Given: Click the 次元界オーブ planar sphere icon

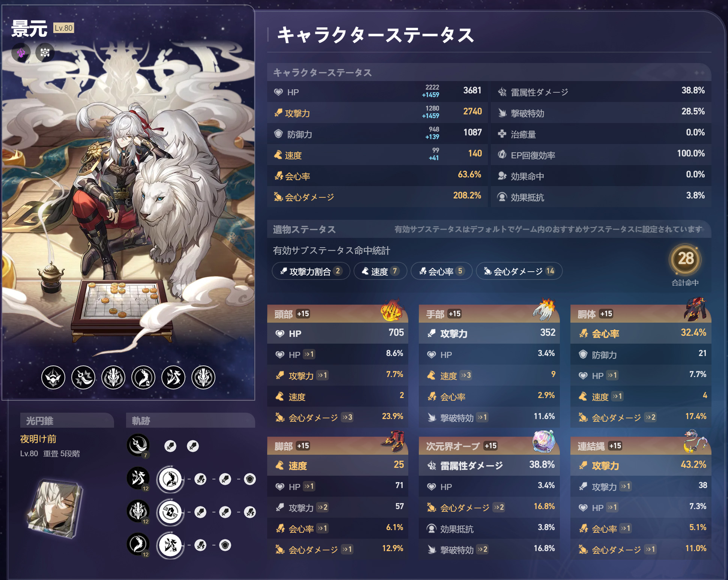Looking at the screenshot, I should (x=544, y=441).
